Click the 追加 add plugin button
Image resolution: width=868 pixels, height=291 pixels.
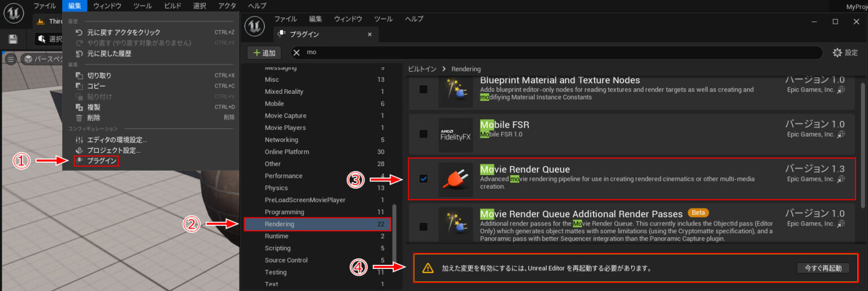264,53
